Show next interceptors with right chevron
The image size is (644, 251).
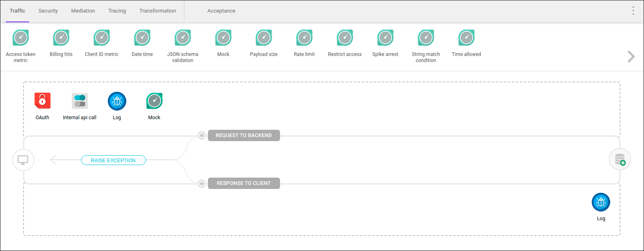coord(631,56)
